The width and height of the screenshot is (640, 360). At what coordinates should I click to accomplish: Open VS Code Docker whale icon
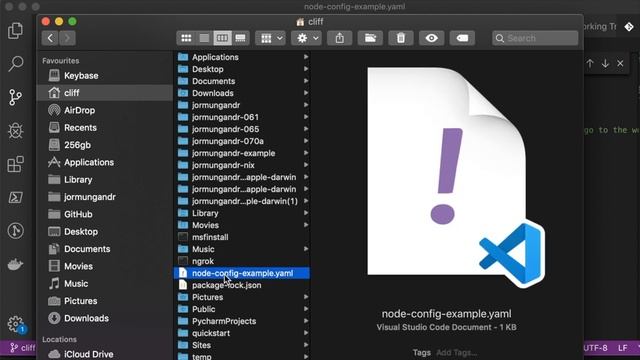tap(16, 264)
